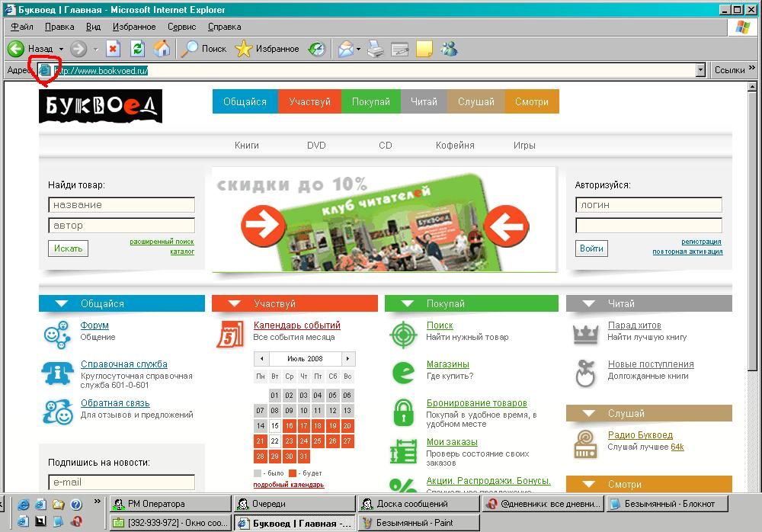The height and width of the screenshot is (532, 762).
Task: Click the green target icon beside Поиск
Action: pyautogui.click(x=403, y=335)
